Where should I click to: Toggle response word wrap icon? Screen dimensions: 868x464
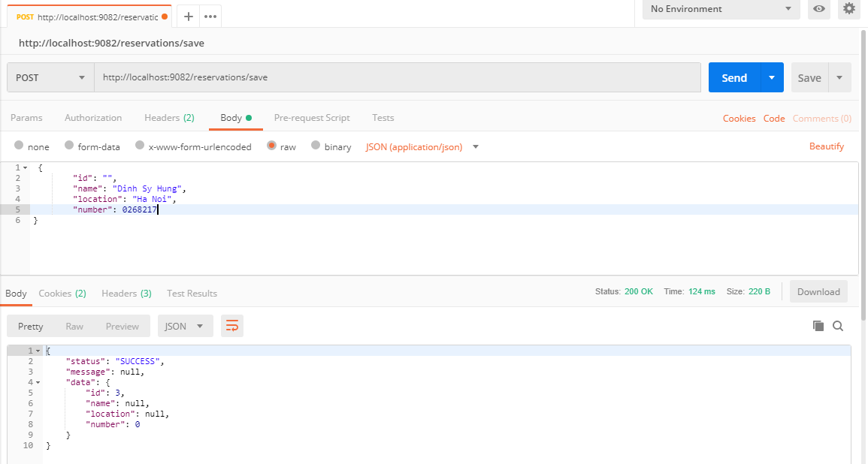(x=232, y=326)
